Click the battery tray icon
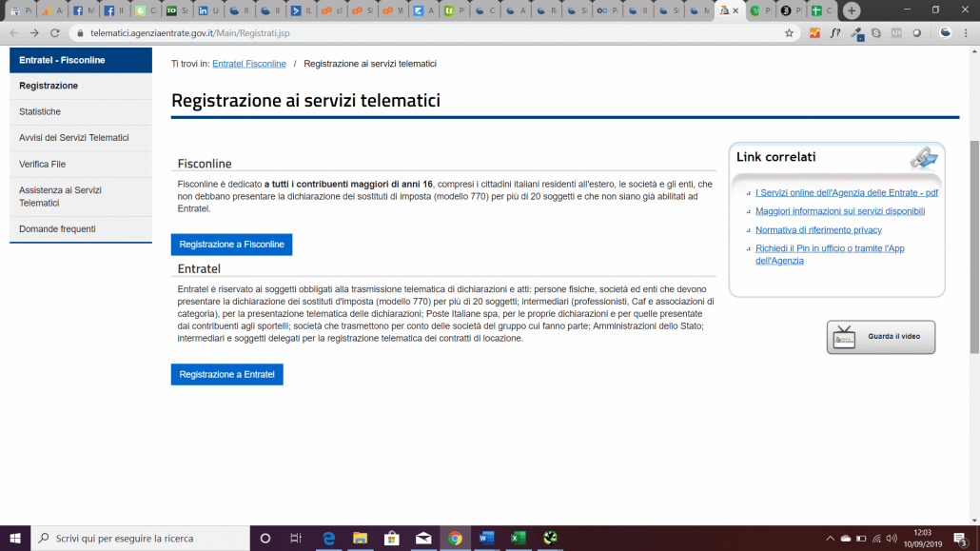Viewport: 980px width, 551px height. pyautogui.click(x=861, y=539)
